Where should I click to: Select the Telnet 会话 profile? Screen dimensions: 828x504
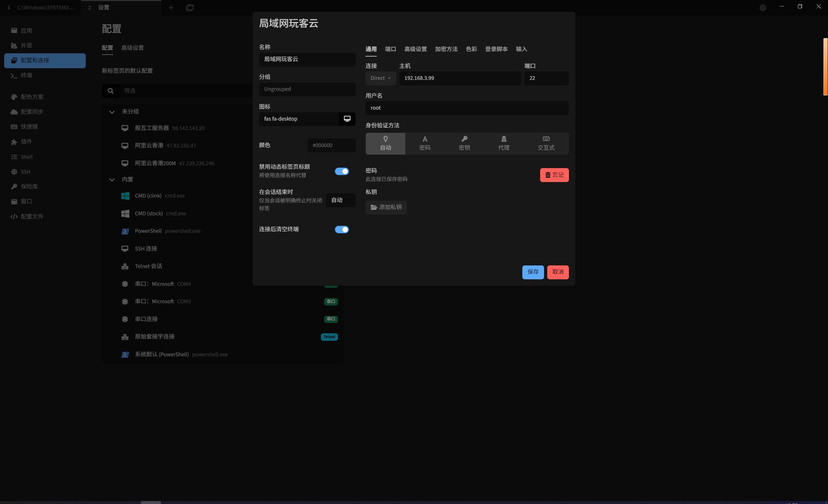(x=223, y=266)
